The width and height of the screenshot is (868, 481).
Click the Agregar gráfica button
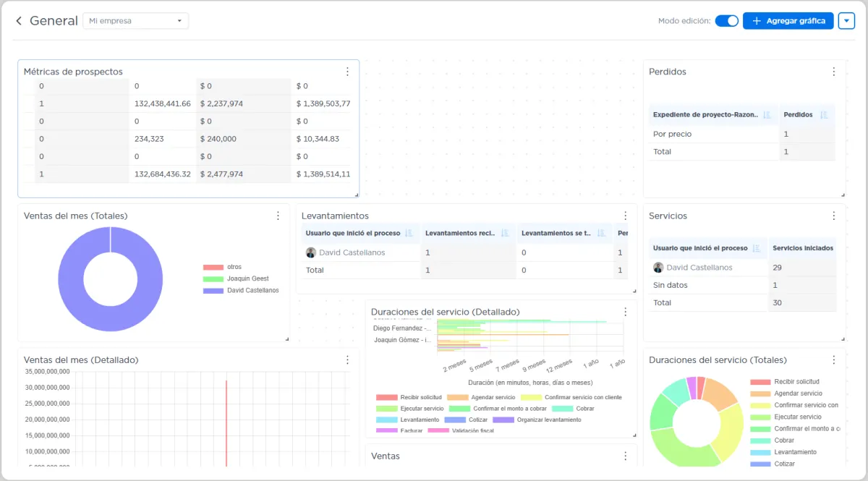click(788, 21)
